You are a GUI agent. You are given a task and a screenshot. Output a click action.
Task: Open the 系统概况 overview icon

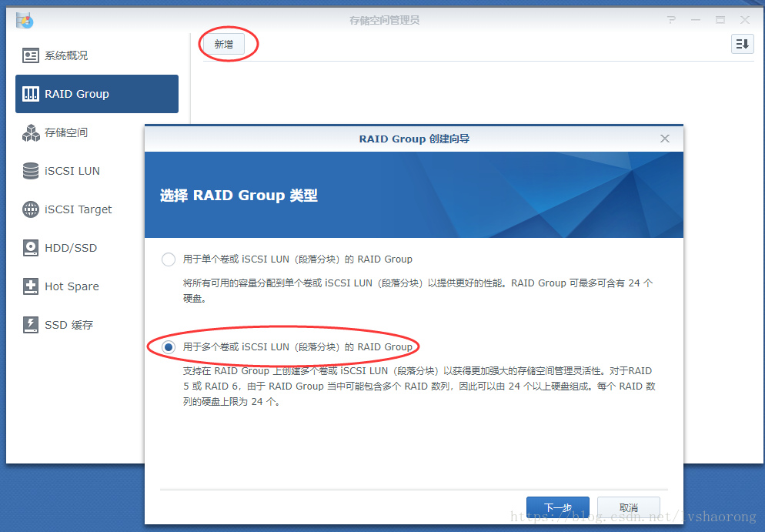30,55
